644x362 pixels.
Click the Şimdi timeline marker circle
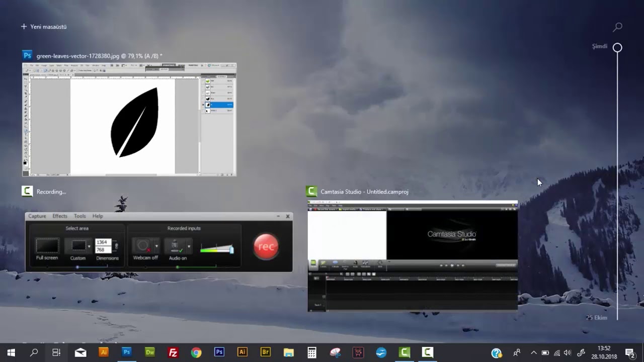coord(617,47)
